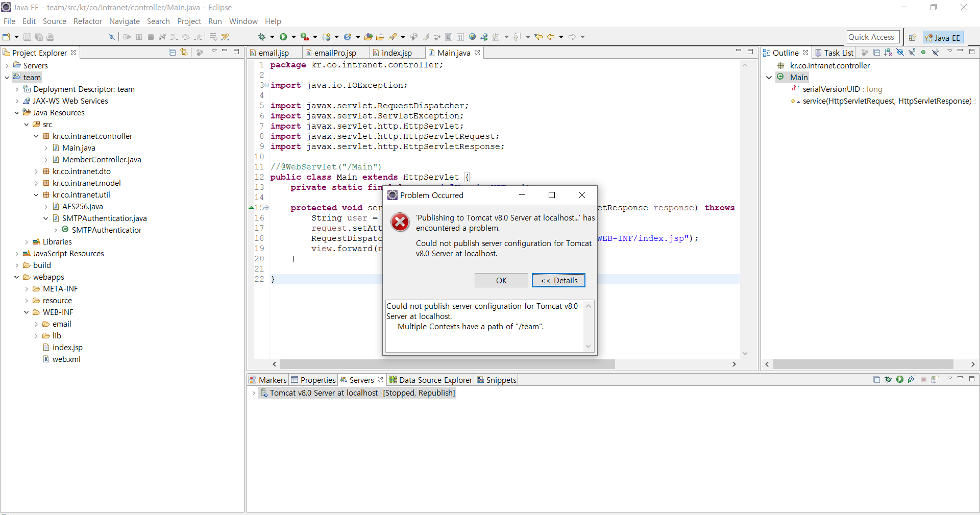Click the Task List tab icon

pyautogui.click(x=818, y=53)
